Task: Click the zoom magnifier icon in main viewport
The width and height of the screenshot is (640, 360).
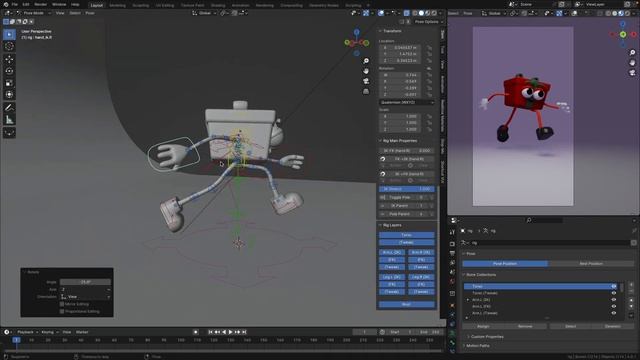Action: click(366, 61)
